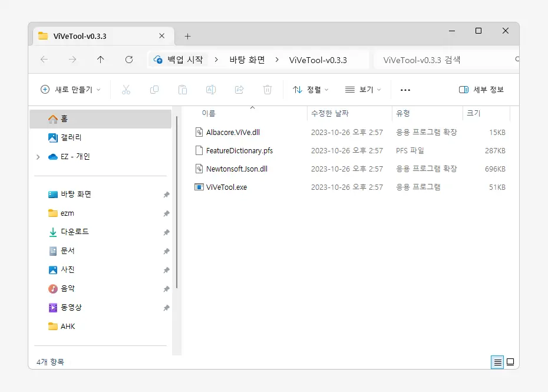
Task: Click the ViVeTool.exe application icon
Action: [199, 187]
